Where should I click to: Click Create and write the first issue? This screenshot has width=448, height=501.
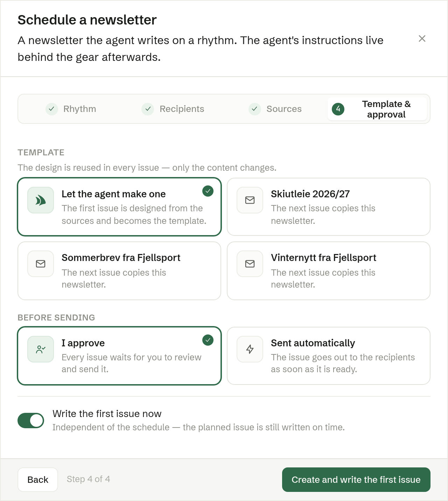click(356, 480)
